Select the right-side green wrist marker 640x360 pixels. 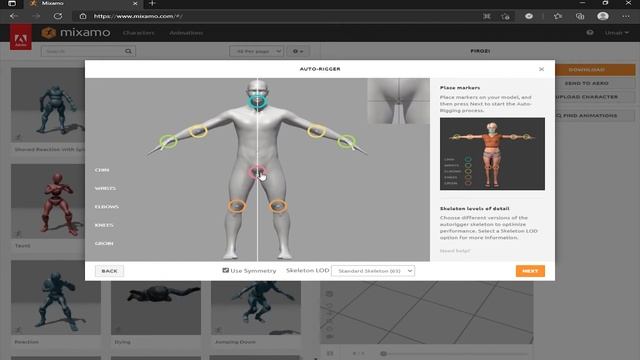(x=346, y=142)
